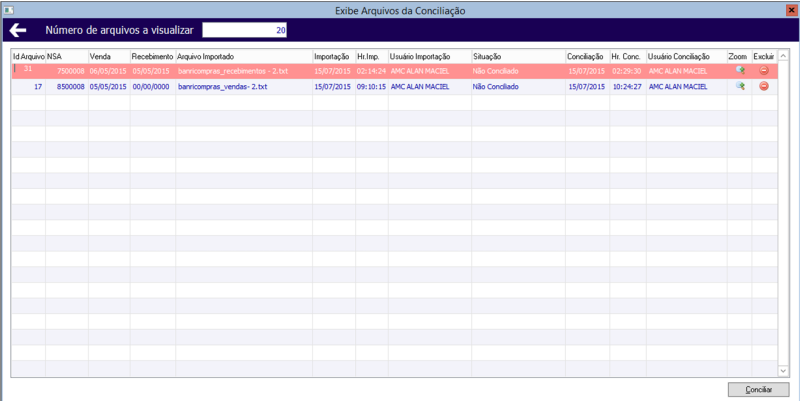Click the Conciliação column header
Viewport: 800px width, 401px height.
coord(587,56)
